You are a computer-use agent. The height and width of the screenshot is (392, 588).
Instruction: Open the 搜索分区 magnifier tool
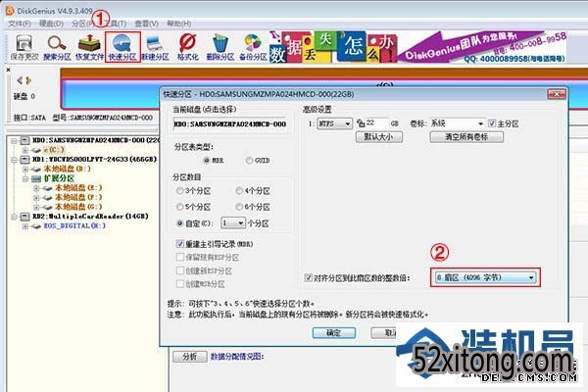pos(57,48)
